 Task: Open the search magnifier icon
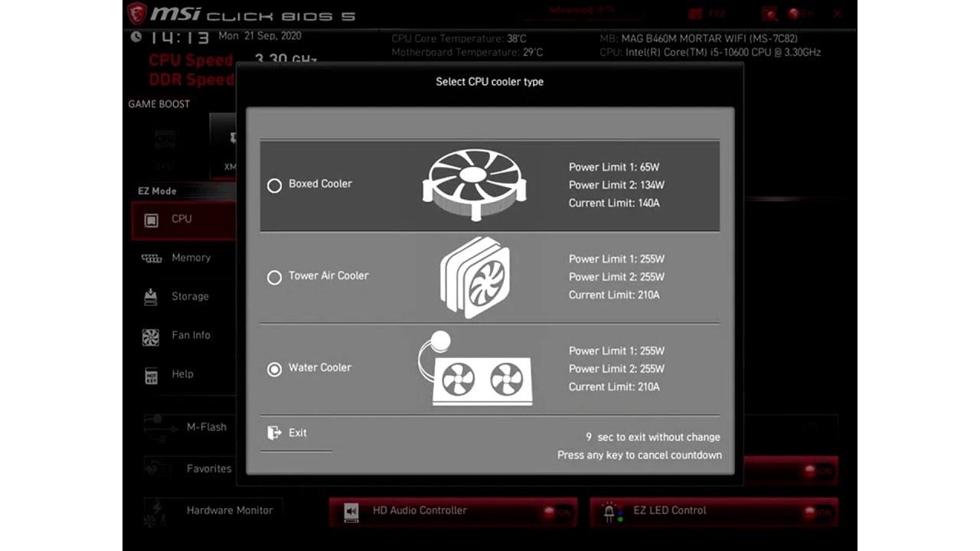click(769, 14)
